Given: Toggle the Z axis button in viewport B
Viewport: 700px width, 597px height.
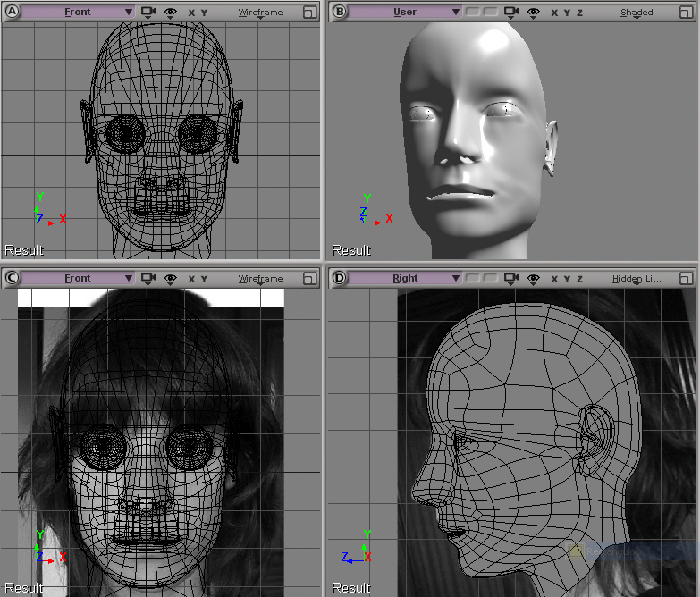Looking at the screenshot, I should (579, 13).
